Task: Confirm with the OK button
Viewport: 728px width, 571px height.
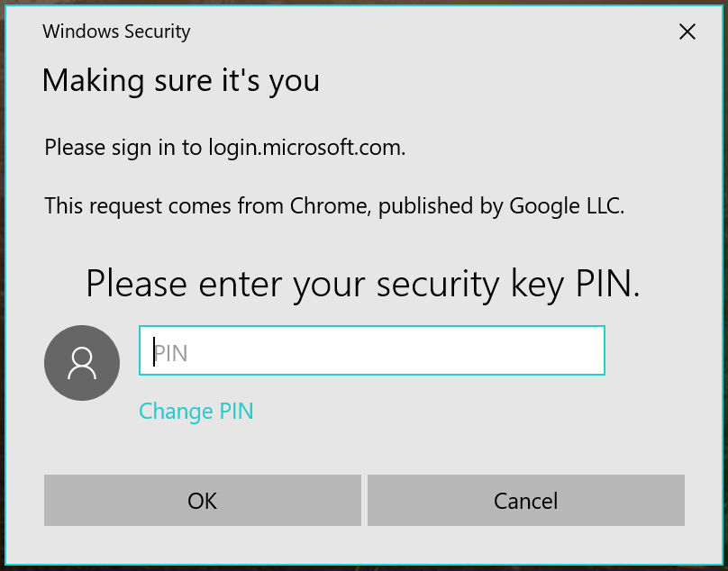Action: point(202,501)
